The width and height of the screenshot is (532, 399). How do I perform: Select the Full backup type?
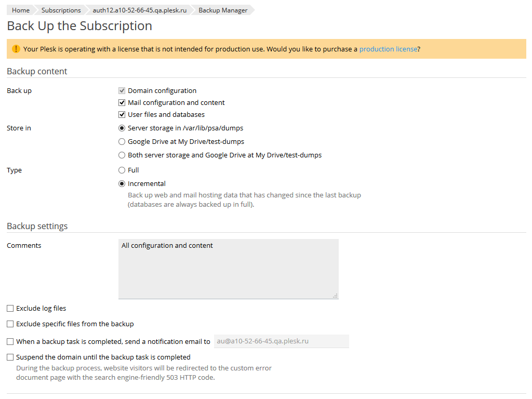point(122,170)
